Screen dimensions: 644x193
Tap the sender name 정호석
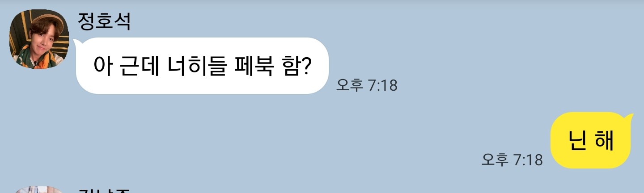click(x=104, y=21)
